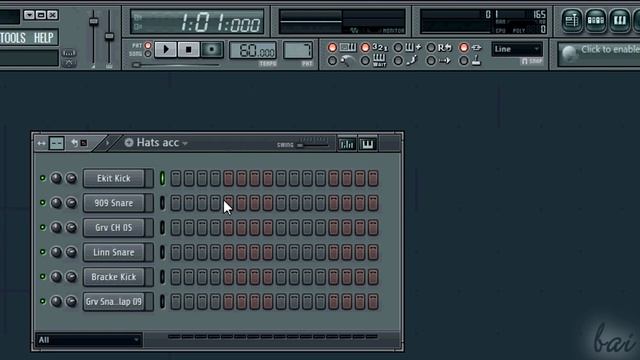Turn the Linn Snare pan knob

(56, 252)
